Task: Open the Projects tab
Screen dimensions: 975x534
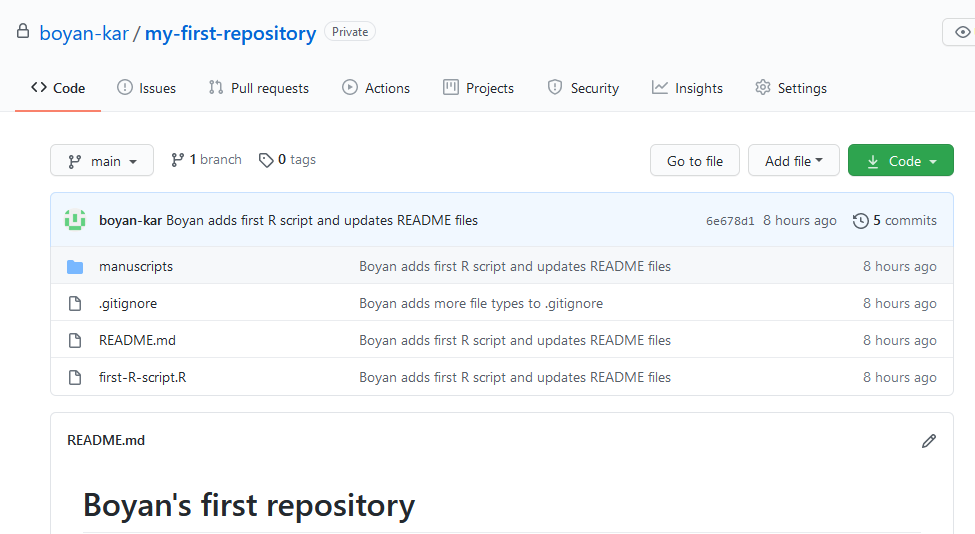Action: [478, 88]
